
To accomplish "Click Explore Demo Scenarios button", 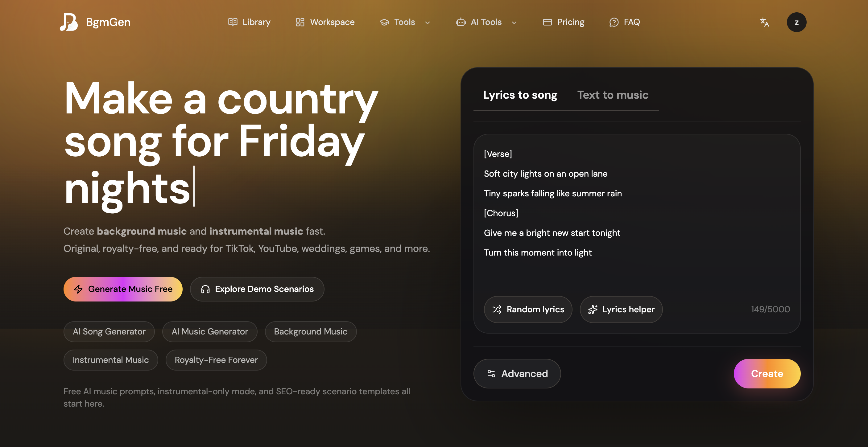I will pos(257,289).
